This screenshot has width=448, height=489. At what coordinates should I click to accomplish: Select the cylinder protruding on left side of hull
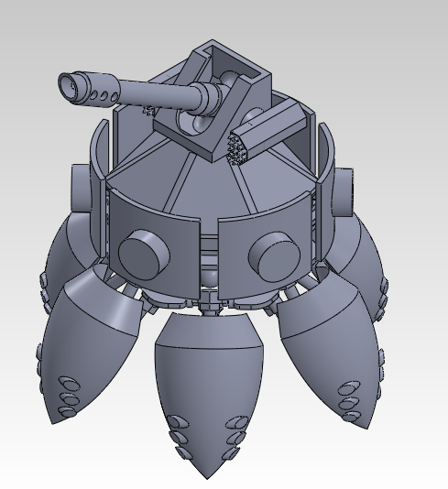coord(82,188)
